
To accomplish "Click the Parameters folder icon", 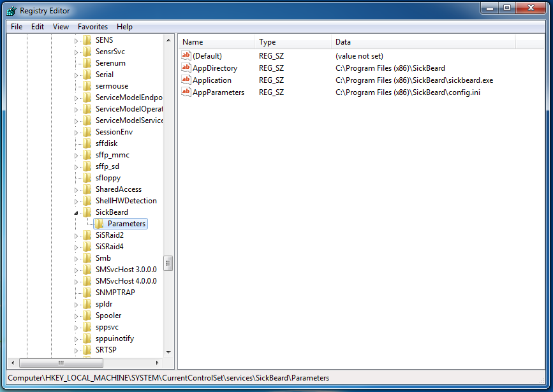I will [99, 224].
